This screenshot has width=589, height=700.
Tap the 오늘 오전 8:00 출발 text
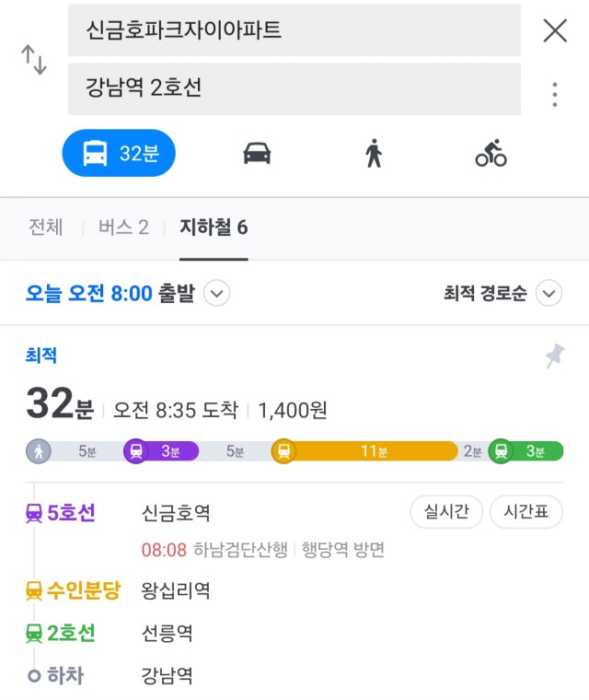(x=110, y=293)
